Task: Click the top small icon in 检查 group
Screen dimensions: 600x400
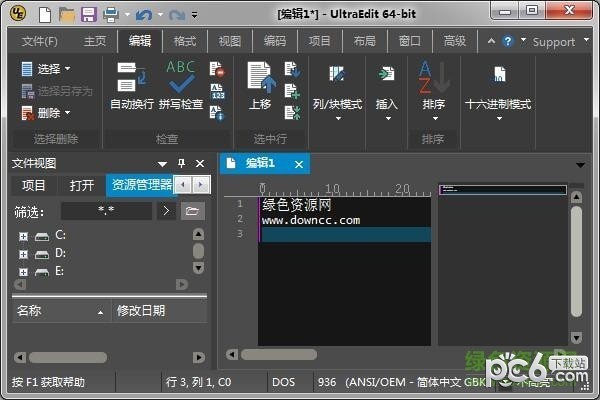Action: (x=217, y=69)
